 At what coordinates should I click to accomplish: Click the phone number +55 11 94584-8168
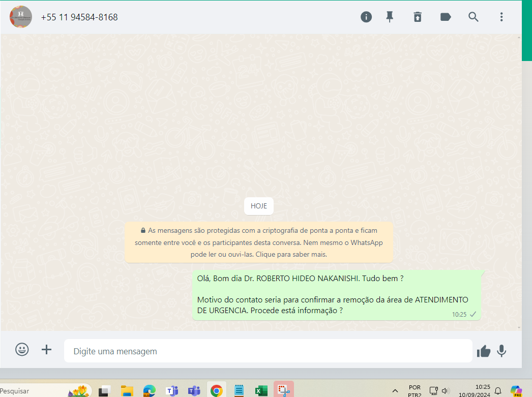point(79,17)
